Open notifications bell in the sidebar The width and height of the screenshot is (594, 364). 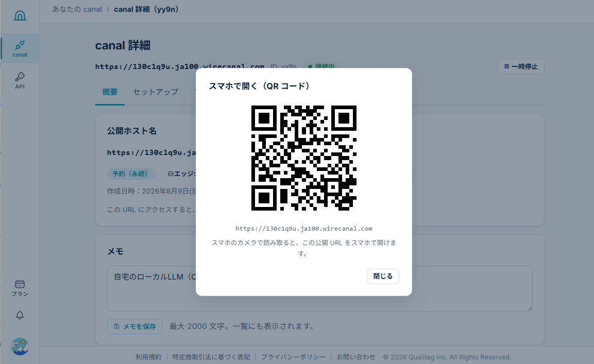20,315
